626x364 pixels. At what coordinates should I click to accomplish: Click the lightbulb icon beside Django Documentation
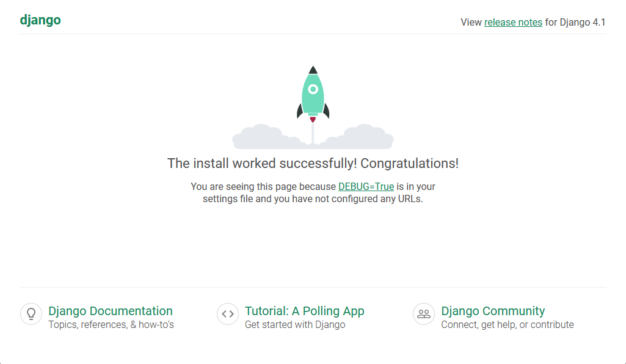pos(31,314)
